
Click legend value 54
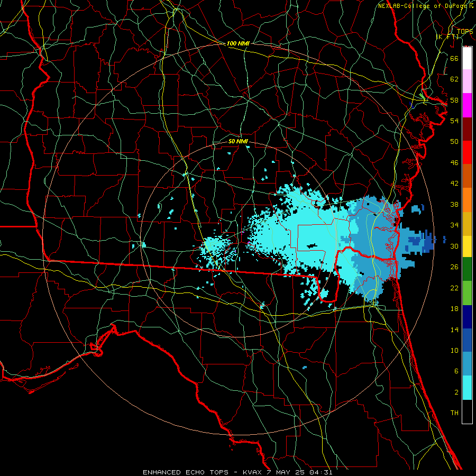coord(454,121)
